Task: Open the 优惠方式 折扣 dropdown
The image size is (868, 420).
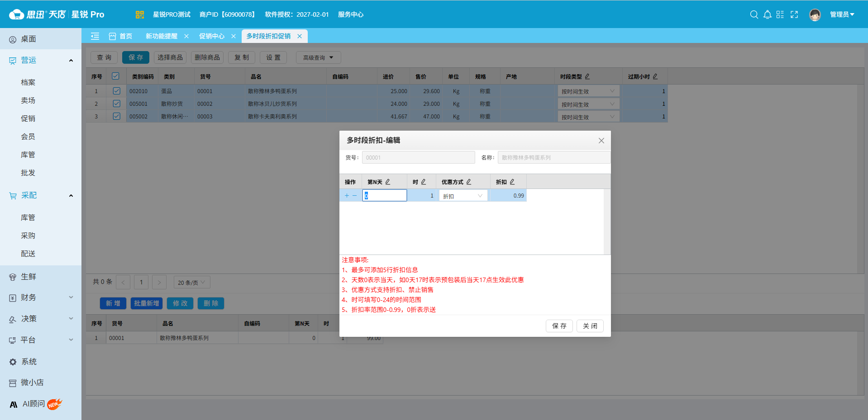Action: (463, 196)
